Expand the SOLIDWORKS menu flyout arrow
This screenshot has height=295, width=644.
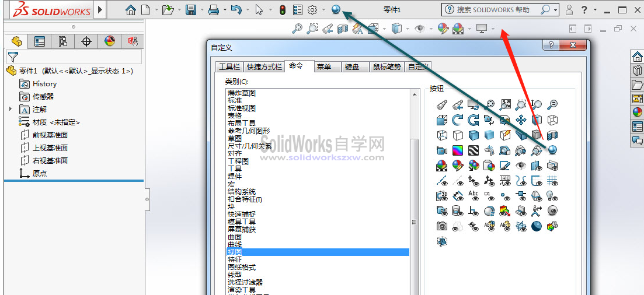coord(100,10)
